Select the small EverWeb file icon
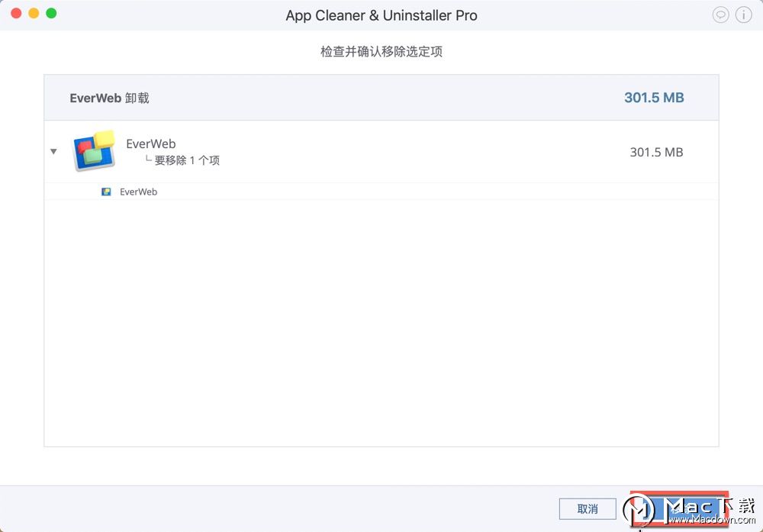This screenshot has height=532, width=763. [106, 192]
